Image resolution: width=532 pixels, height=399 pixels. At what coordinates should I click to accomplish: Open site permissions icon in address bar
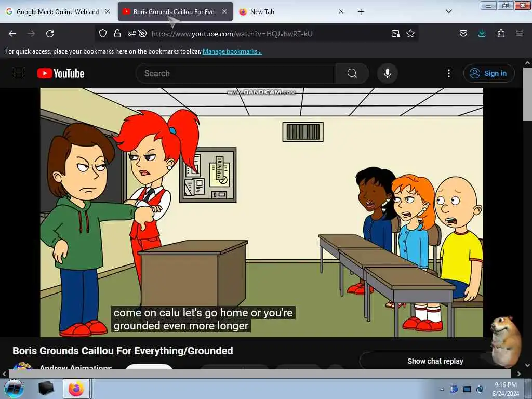tap(131, 33)
